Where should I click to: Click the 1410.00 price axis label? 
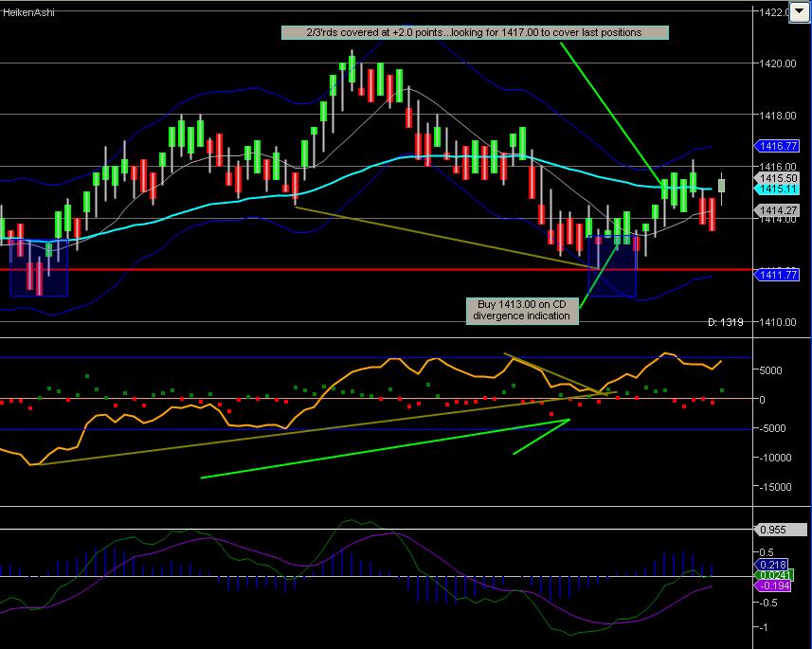777,322
